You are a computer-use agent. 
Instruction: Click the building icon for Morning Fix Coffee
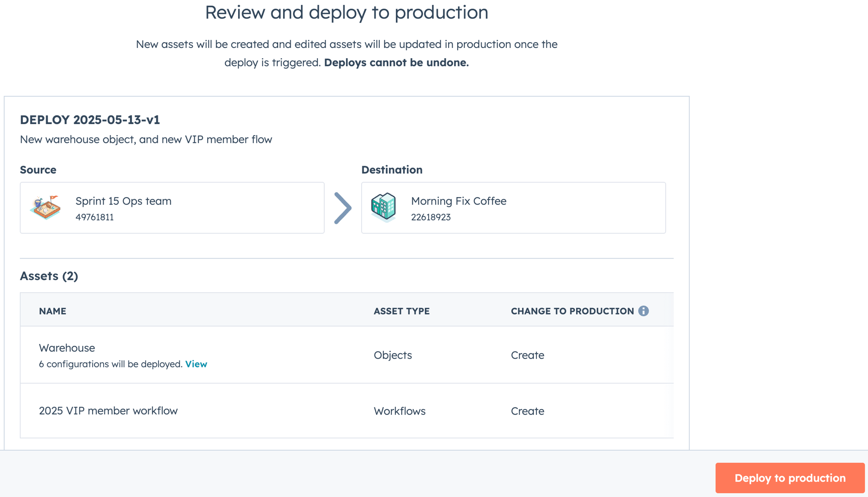pyautogui.click(x=384, y=205)
